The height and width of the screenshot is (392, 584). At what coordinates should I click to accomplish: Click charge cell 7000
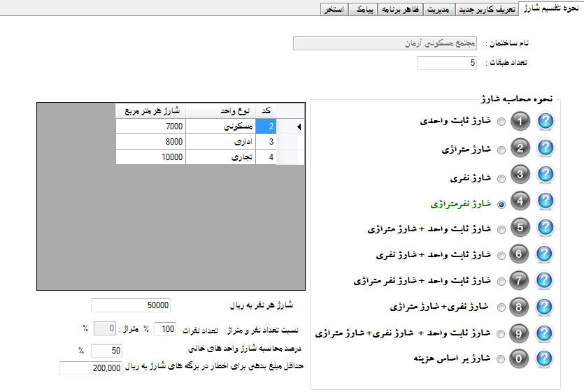[150, 126]
